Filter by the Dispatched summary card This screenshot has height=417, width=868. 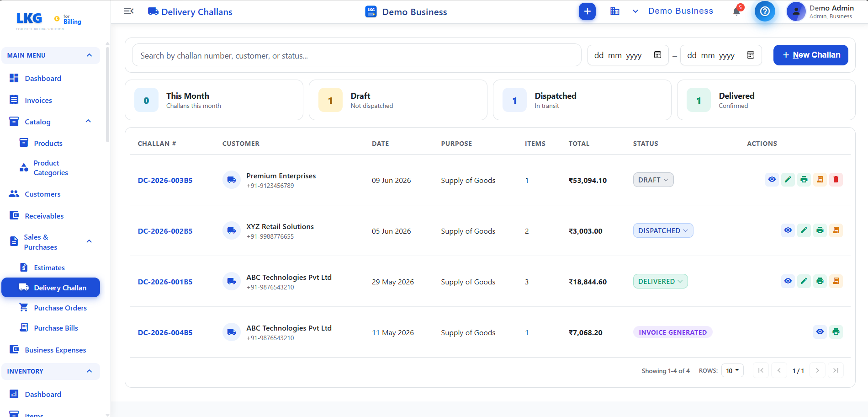click(x=582, y=100)
